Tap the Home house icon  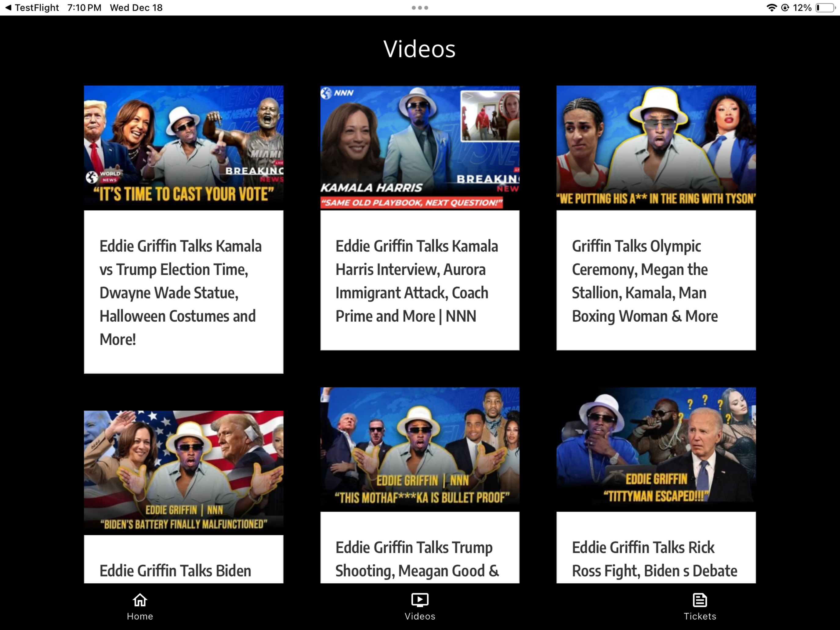point(140,600)
